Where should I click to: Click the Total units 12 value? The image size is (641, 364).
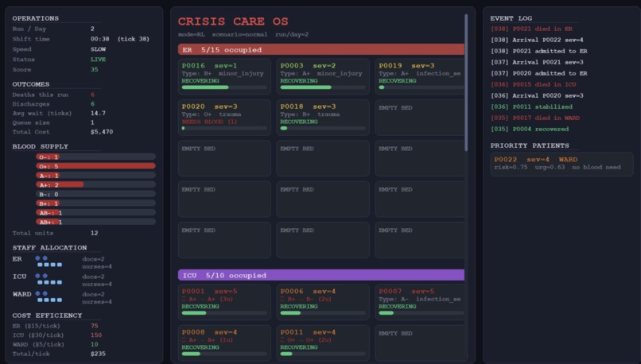click(95, 233)
